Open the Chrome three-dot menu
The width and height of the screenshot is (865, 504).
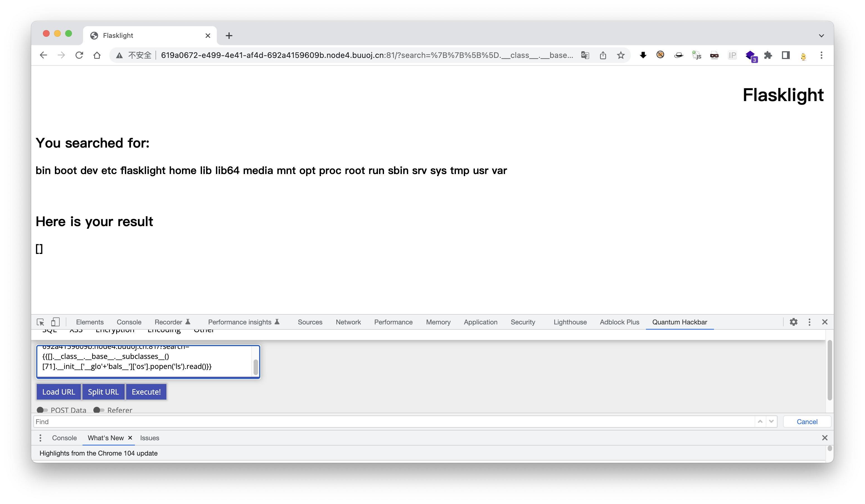click(822, 55)
